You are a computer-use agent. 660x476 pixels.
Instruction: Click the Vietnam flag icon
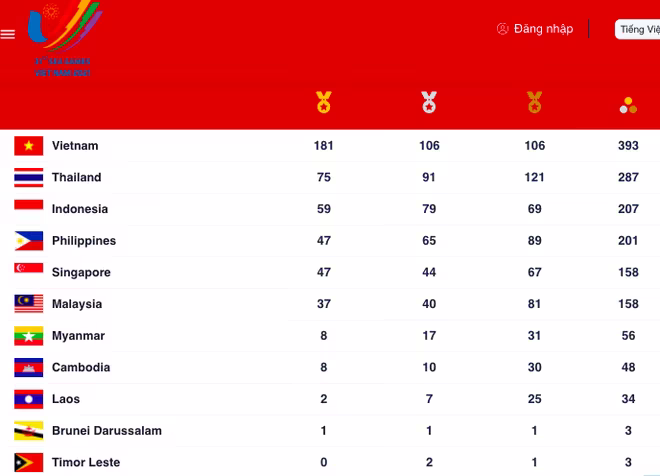28,146
